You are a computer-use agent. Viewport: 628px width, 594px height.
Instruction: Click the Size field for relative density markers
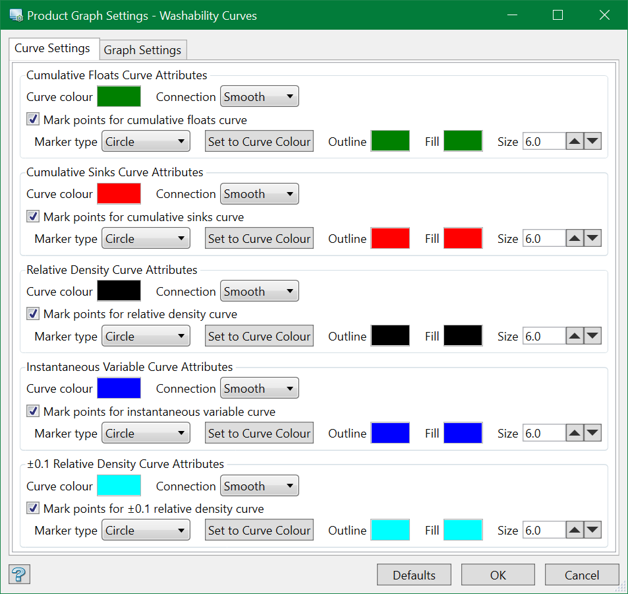click(x=544, y=336)
